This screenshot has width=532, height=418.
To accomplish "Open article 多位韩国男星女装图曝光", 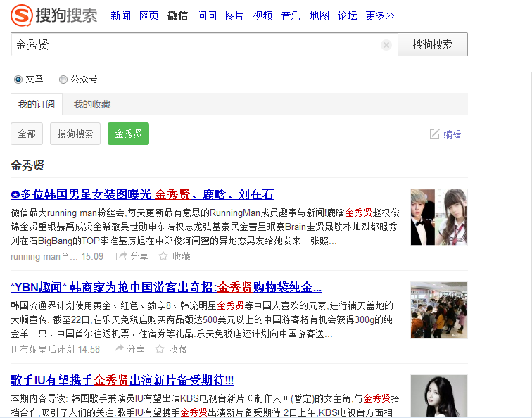I will [142, 194].
